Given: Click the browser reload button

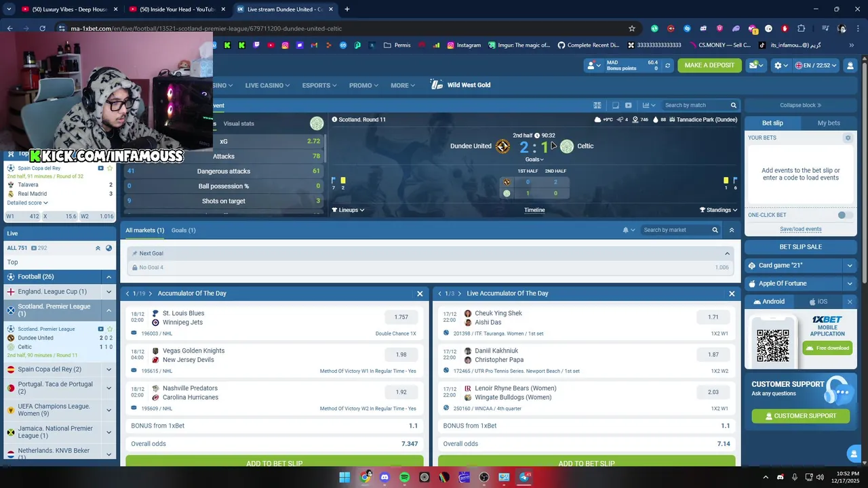Looking at the screenshot, I should [42, 28].
